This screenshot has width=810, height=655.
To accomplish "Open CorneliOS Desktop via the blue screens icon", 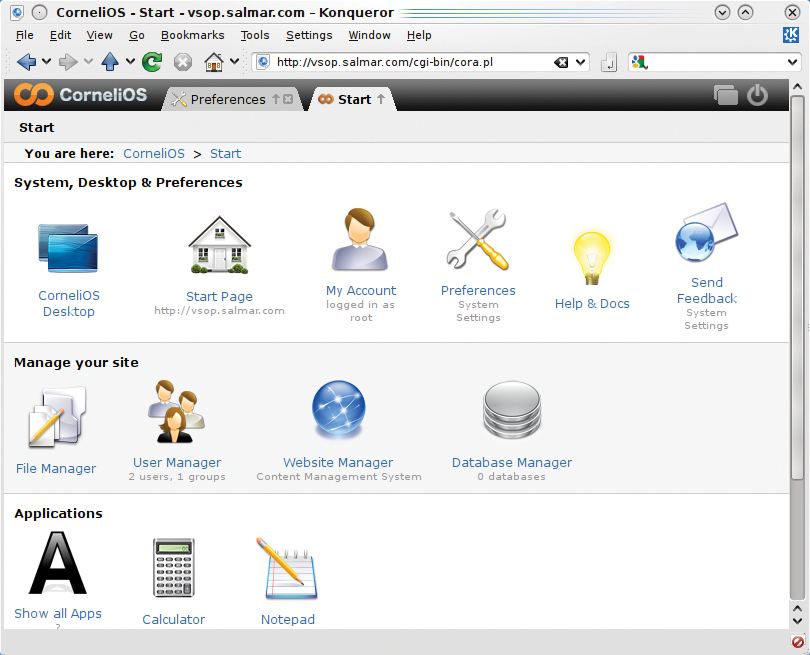I will (68, 248).
